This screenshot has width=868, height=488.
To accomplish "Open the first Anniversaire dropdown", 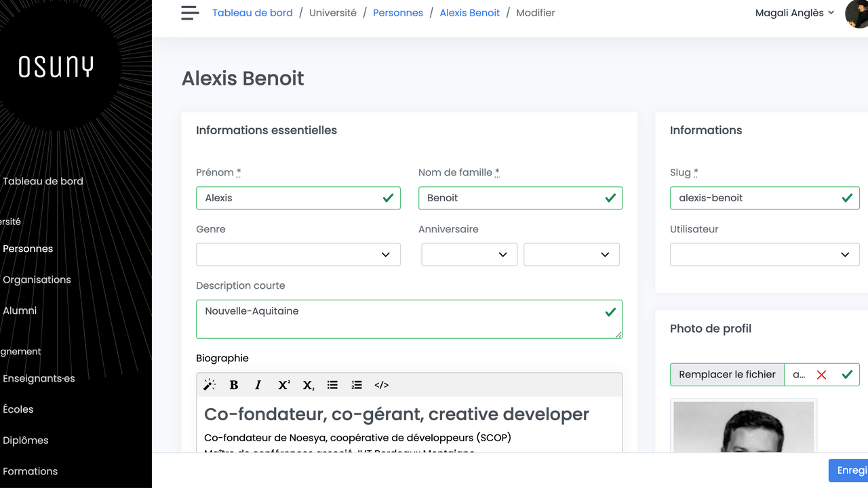I will tap(469, 255).
